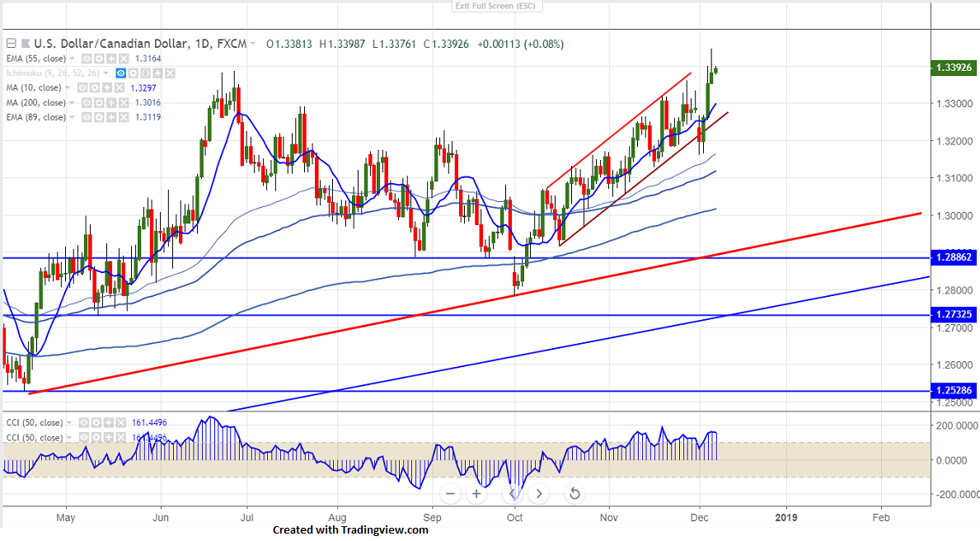Open second CCI (50, close) dropdown arrow

pos(68,438)
